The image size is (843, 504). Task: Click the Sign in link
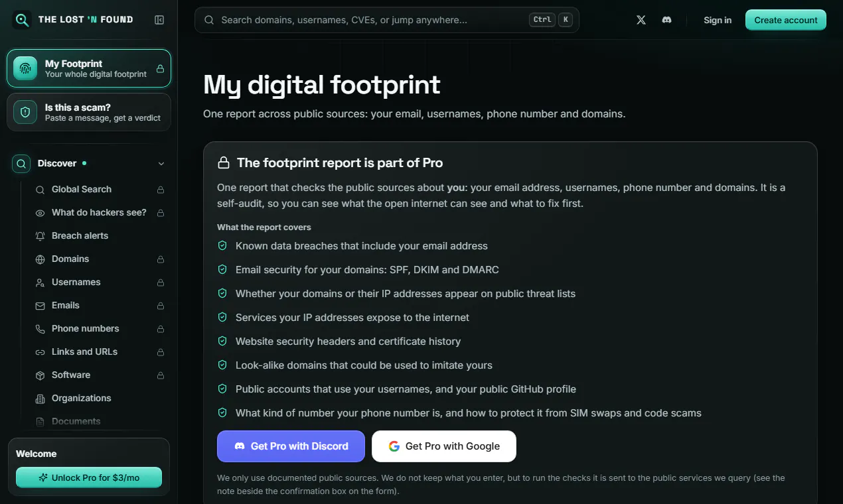pyautogui.click(x=718, y=20)
